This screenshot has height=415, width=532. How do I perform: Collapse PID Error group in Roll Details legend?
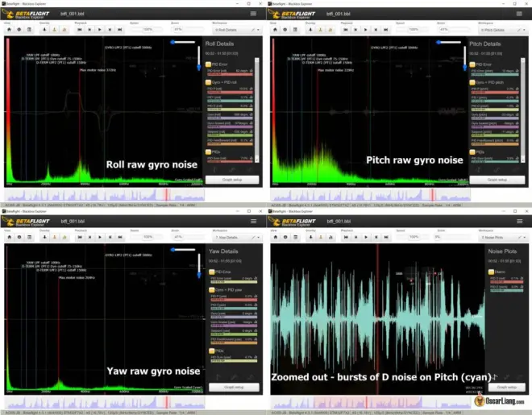[208, 64]
